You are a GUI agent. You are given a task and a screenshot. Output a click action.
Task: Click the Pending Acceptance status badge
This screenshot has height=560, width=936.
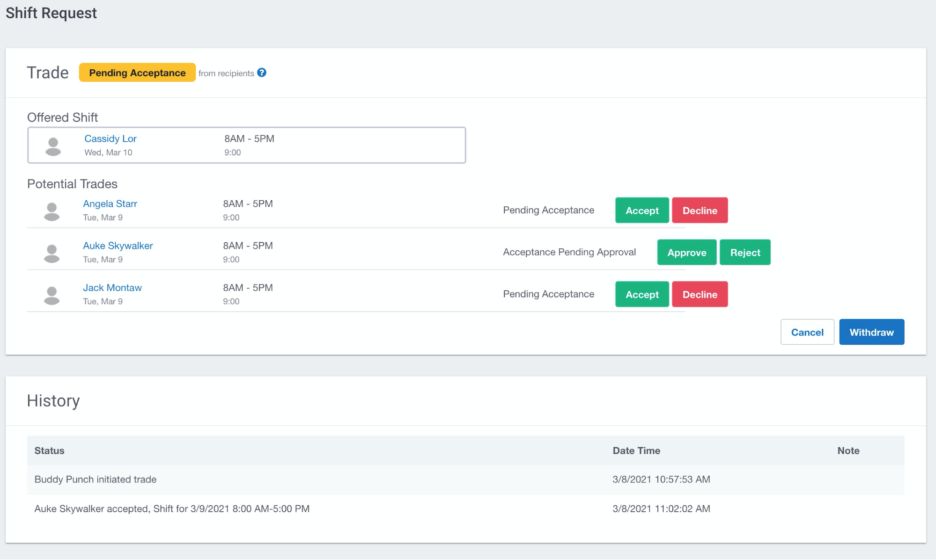137,73
